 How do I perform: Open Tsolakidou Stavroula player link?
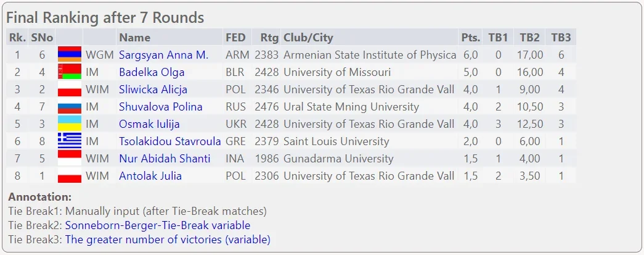(x=169, y=141)
